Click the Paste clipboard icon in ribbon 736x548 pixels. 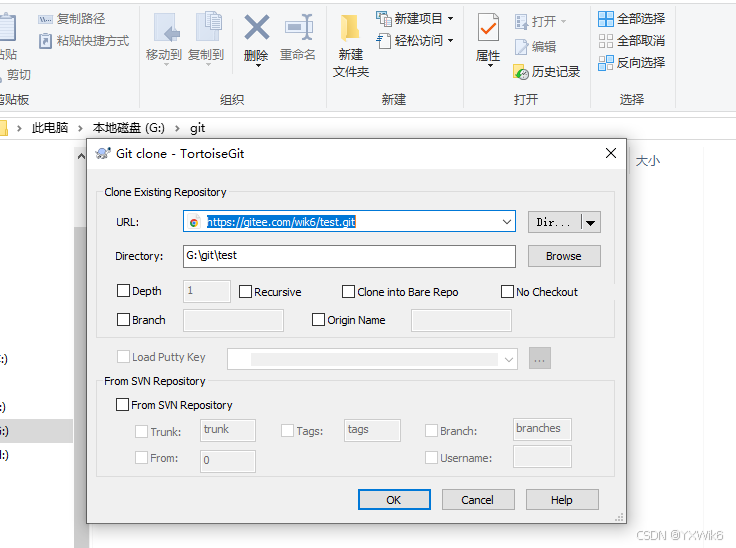tap(8, 28)
